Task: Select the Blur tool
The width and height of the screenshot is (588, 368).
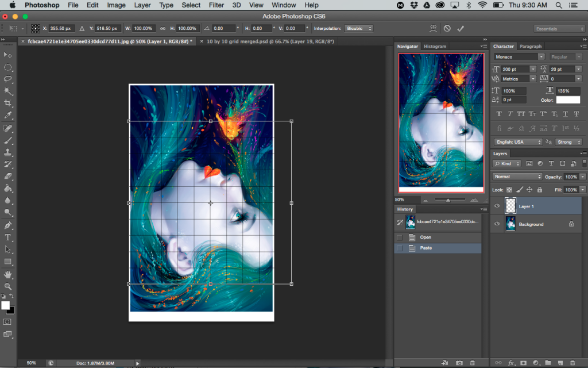Action: pos(7,200)
